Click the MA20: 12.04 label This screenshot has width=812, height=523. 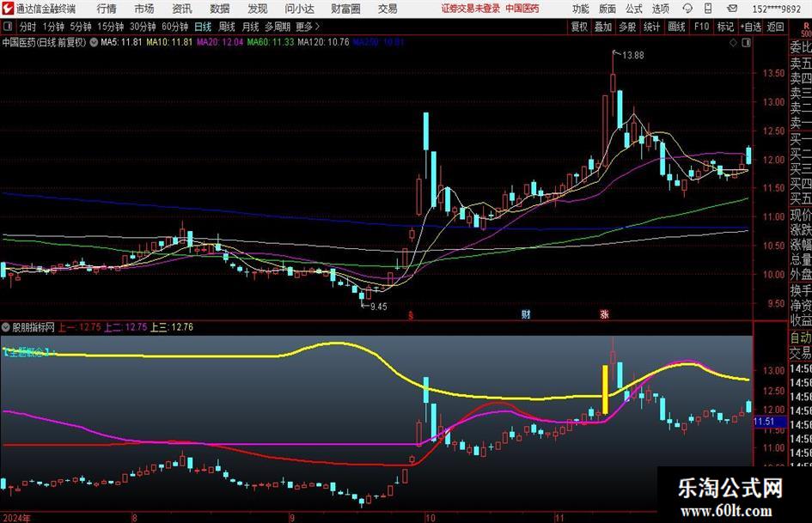220,42
